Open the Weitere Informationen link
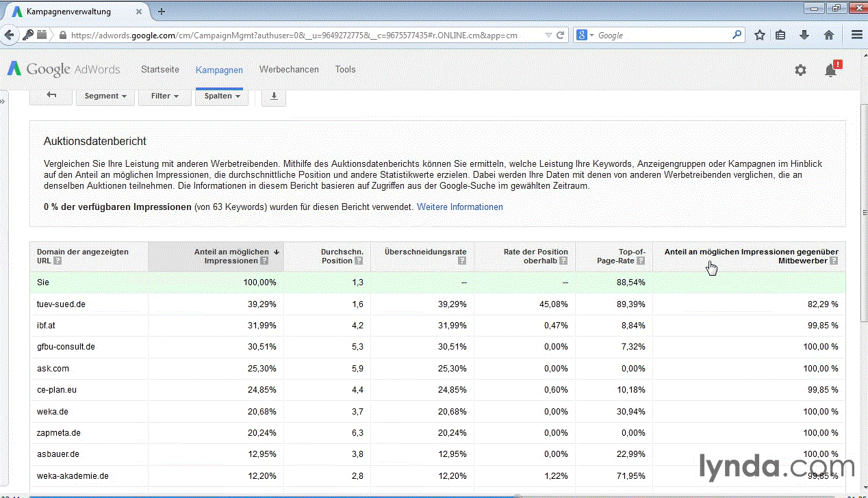Screen dimensions: 868x498 (x=460, y=207)
